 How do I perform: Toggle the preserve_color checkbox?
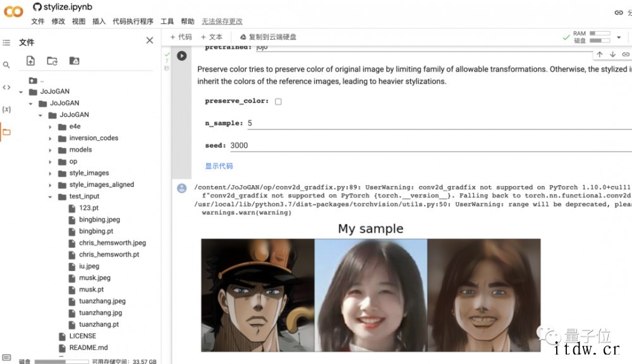tap(278, 102)
